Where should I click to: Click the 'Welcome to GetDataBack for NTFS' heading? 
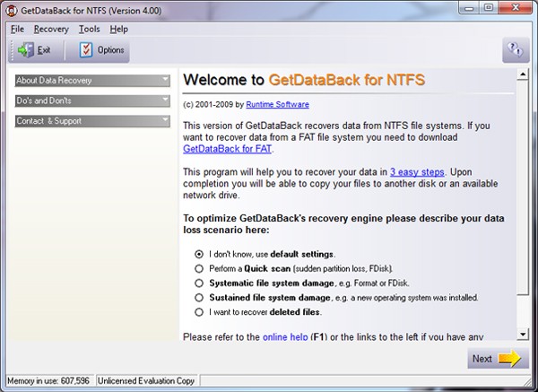pyautogui.click(x=304, y=80)
